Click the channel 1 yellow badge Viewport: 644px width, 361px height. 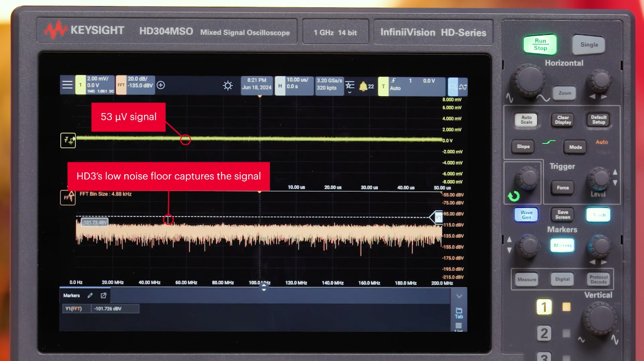pyautogui.click(x=80, y=85)
